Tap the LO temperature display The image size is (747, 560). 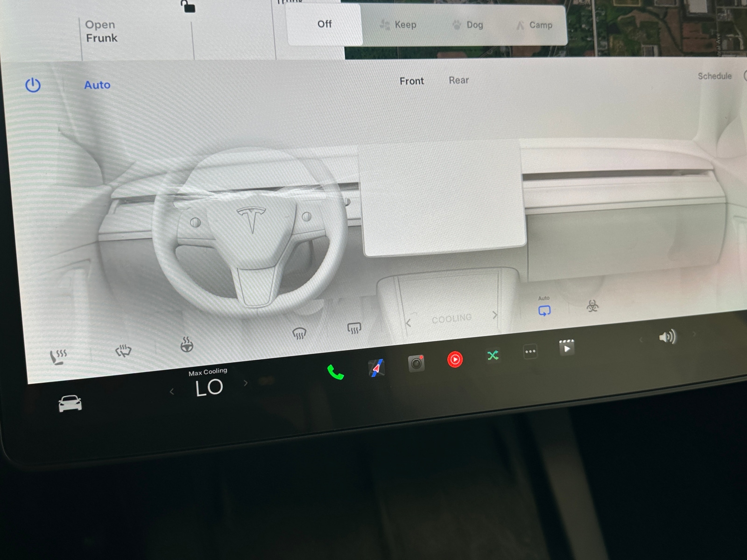tap(209, 387)
